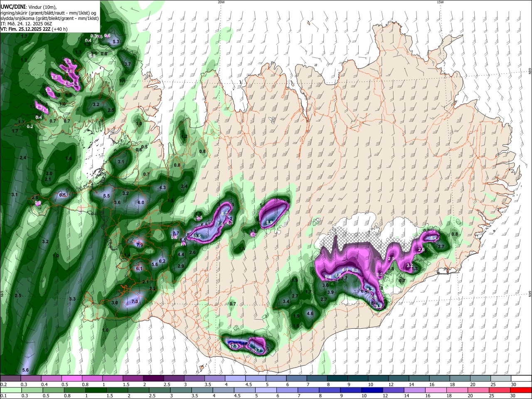The height and width of the screenshot is (399, 532).
Task: Click the '4.3' precipitation value on the map
Action: (x=163, y=187)
